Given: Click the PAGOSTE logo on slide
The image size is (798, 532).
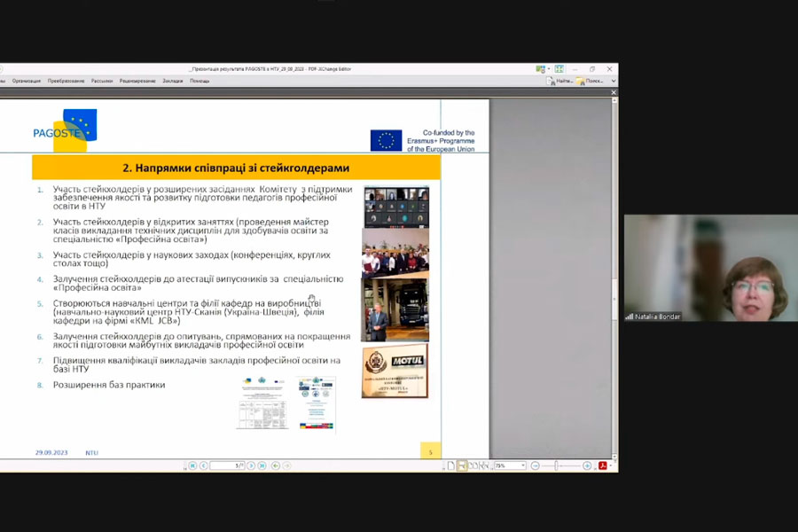Looking at the screenshot, I should (65, 130).
